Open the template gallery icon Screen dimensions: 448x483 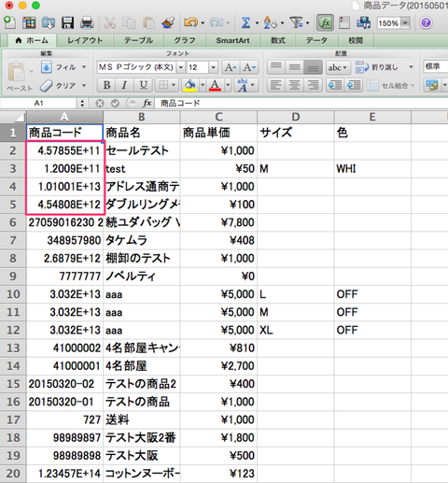tap(29, 22)
